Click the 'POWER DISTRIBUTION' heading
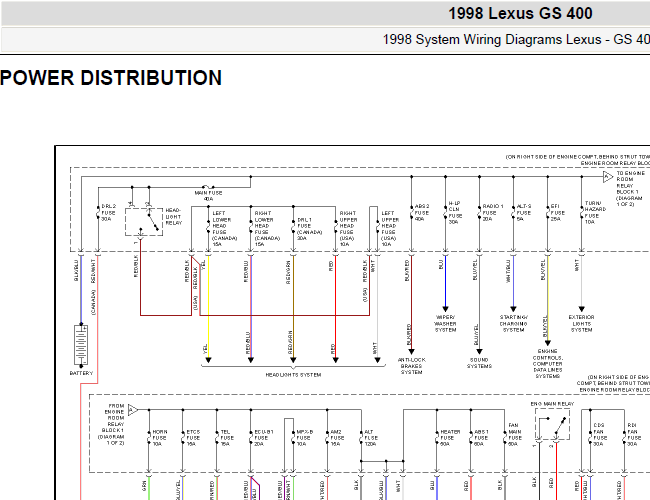This screenshot has width=650, height=500. [x=111, y=78]
